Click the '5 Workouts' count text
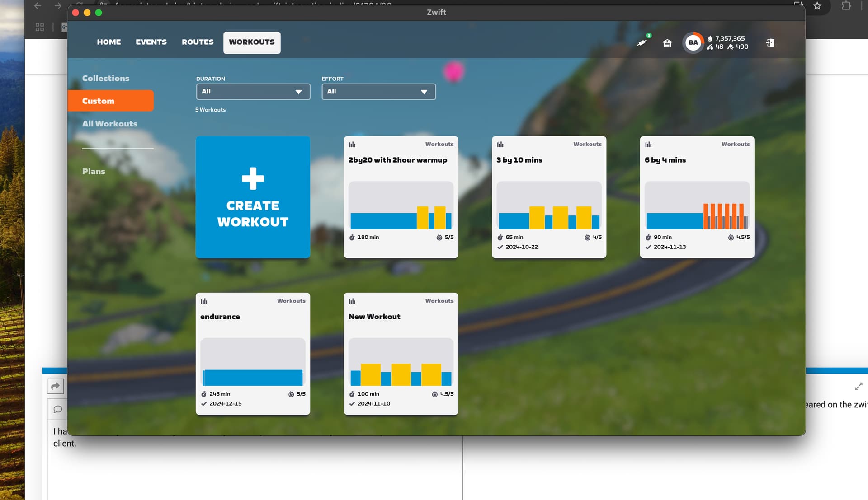868x500 pixels. pos(210,110)
